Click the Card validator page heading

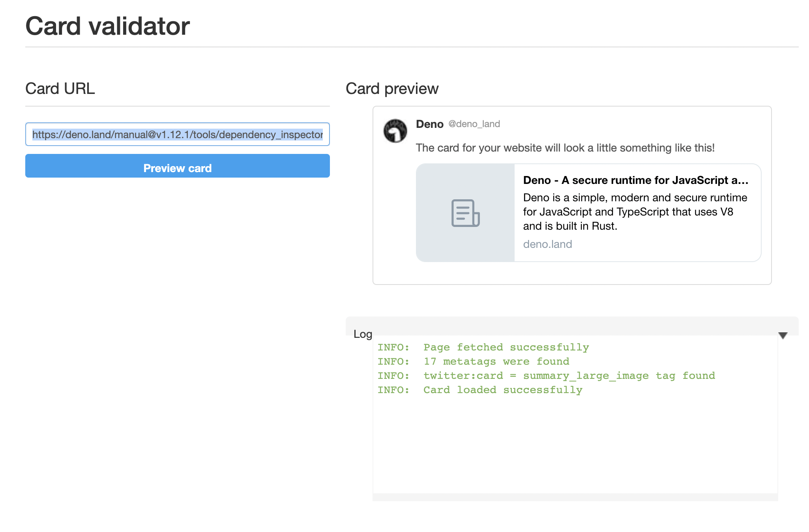click(x=108, y=26)
